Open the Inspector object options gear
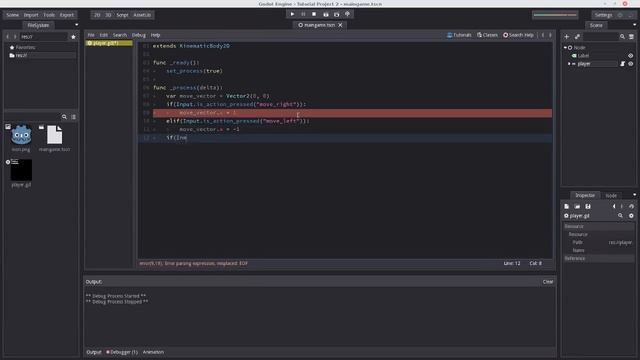640x360 pixels. point(631,216)
